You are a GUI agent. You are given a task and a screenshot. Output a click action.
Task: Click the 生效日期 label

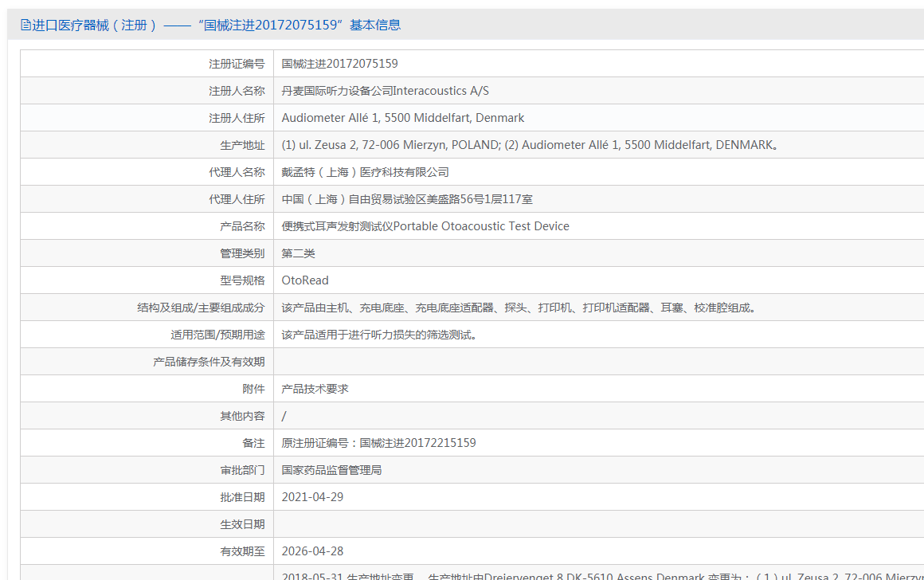242,524
